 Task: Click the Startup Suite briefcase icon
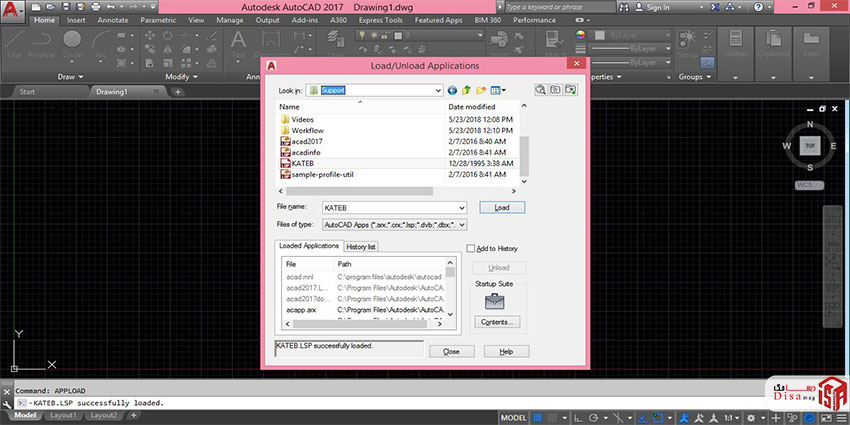(495, 301)
